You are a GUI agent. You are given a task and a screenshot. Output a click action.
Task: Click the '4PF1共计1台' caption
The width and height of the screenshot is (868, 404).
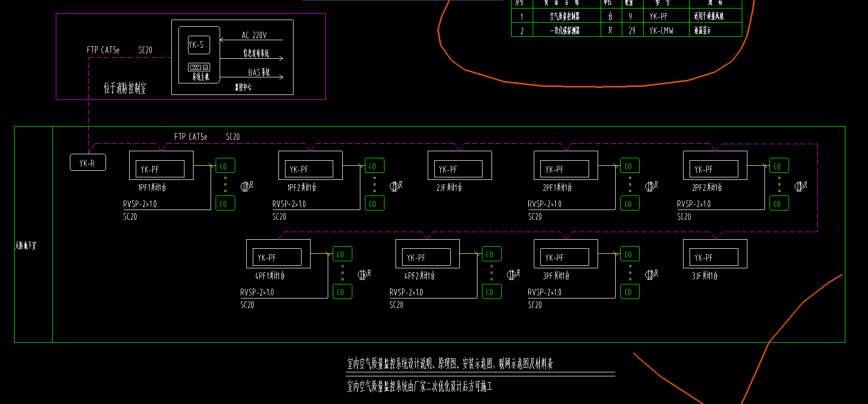[x=270, y=276]
